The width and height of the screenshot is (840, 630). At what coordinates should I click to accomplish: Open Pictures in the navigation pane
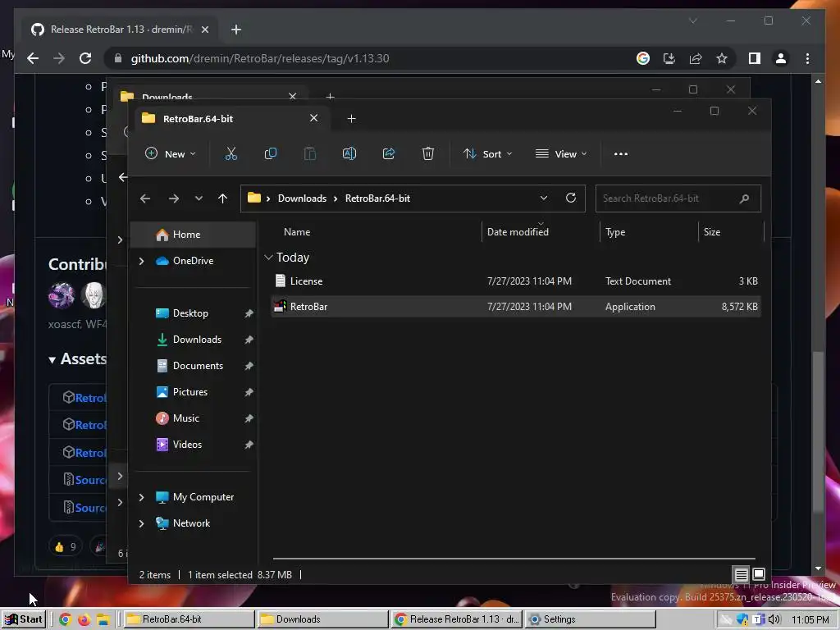pos(194,392)
